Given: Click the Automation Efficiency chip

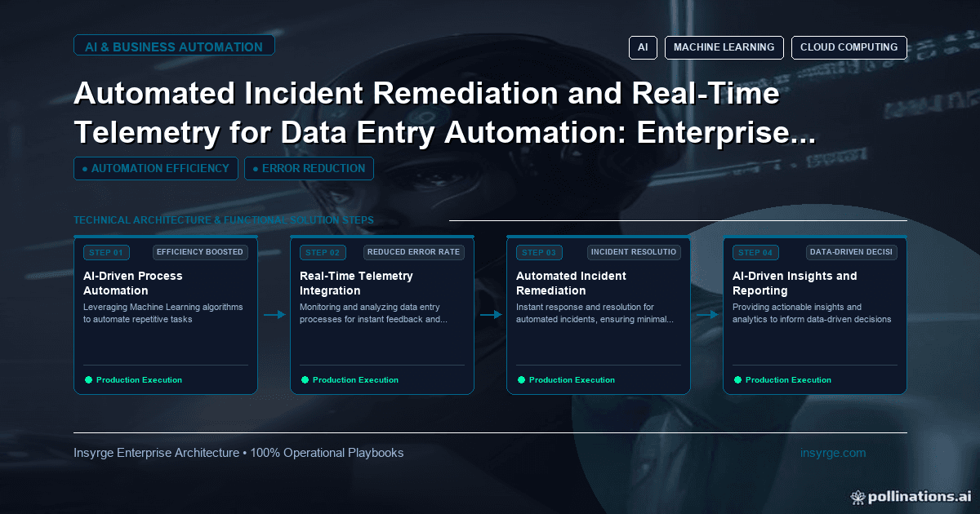Looking at the screenshot, I should pyautogui.click(x=156, y=169).
